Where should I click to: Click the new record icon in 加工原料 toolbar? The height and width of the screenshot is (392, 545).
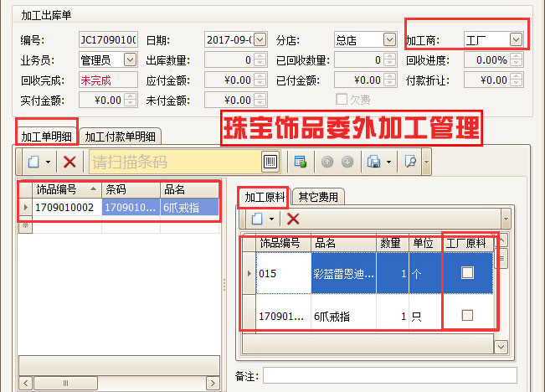(255, 219)
